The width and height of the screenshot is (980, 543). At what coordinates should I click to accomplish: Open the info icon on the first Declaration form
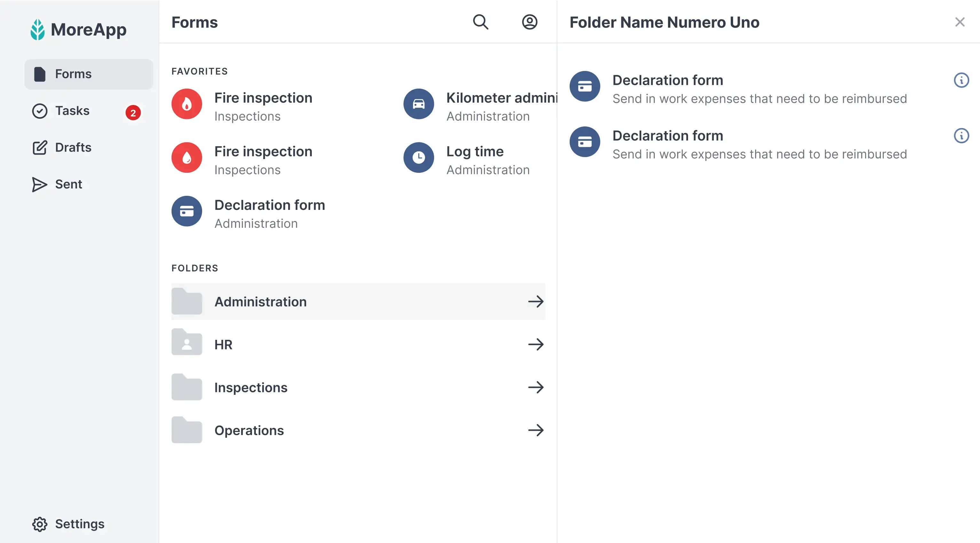point(961,80)
